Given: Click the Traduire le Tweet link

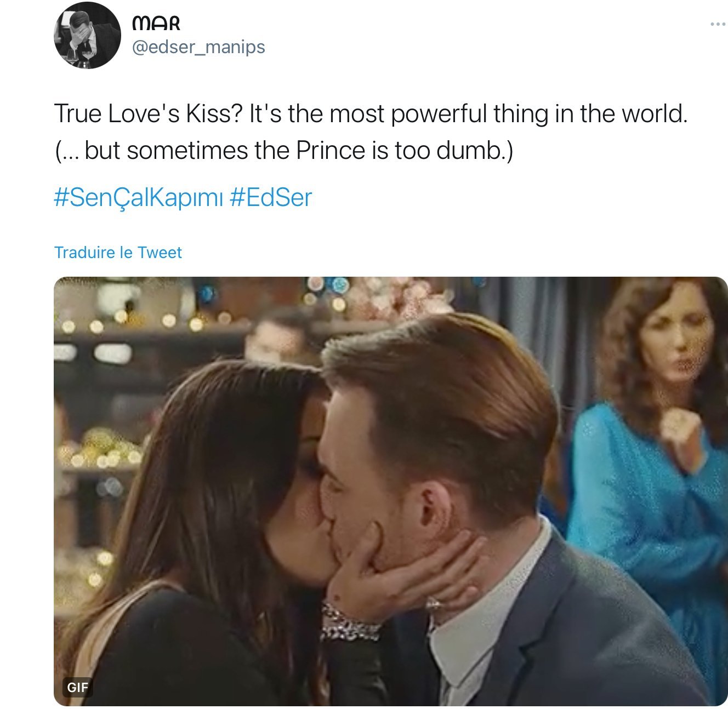Looking at the screenshot, I should [118, 253].
